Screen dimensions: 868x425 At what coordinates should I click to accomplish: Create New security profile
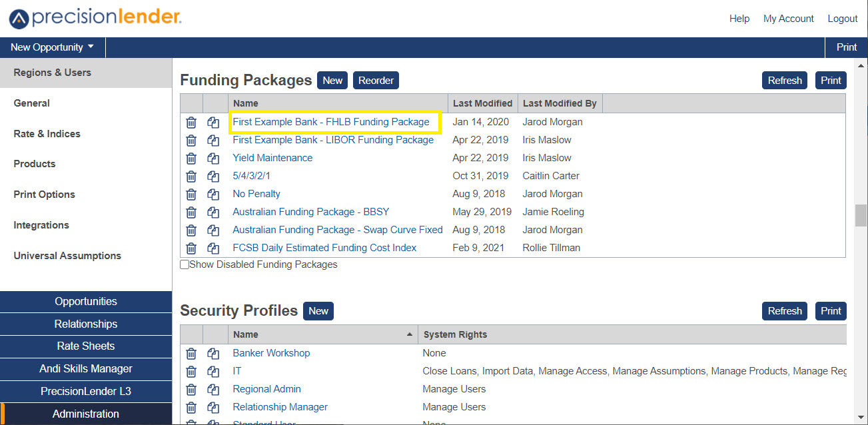[x=318, y=311]
